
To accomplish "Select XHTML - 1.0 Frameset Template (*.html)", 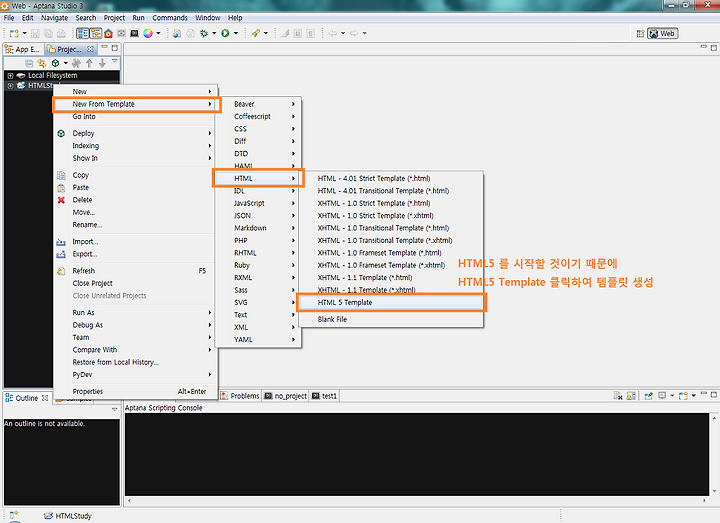I will click(x=391, y=253).
